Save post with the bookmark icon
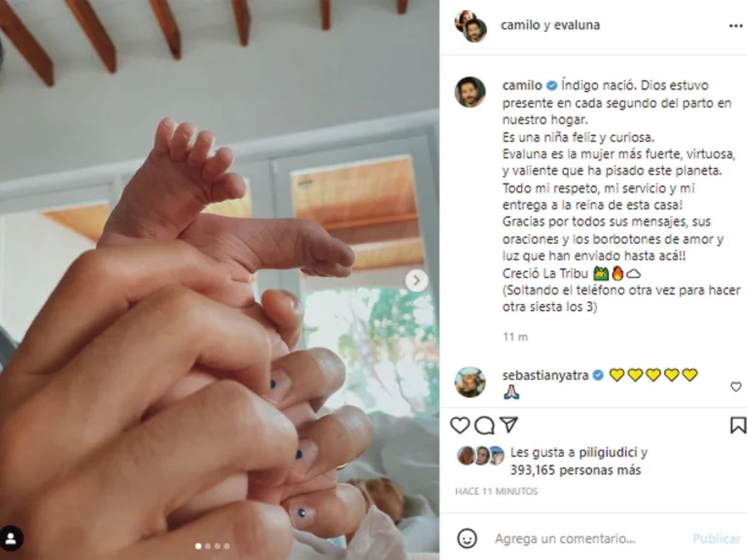Image resolution: width=747 pixels, height=560 pixels. (738, 426)
